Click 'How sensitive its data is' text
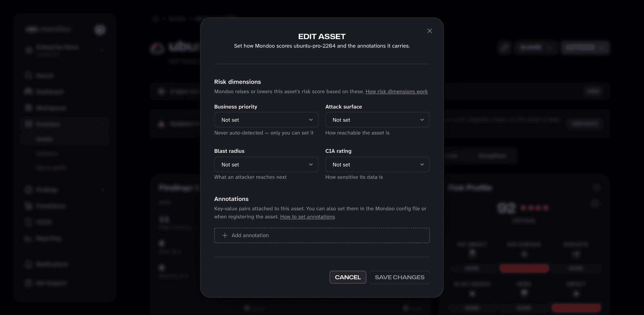644x315 pixels. click(x=354, y=177)
